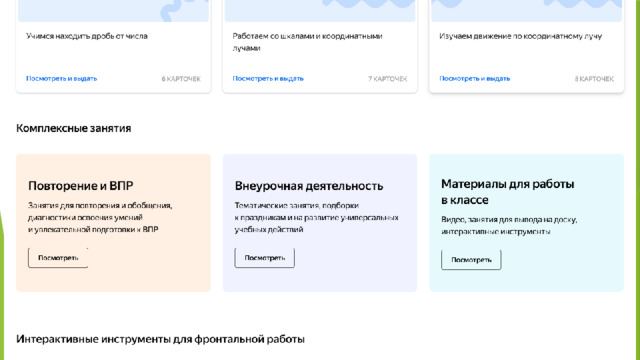This screenshot has width=640, height=360.
Task: Click 'Материалы для работы в классе' heading
Action: tap(508, 192)
